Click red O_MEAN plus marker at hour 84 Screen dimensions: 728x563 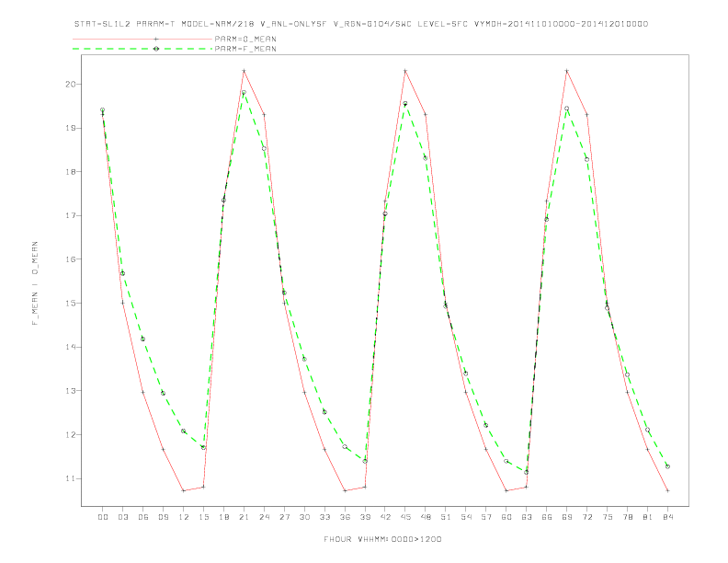point(667,490)
